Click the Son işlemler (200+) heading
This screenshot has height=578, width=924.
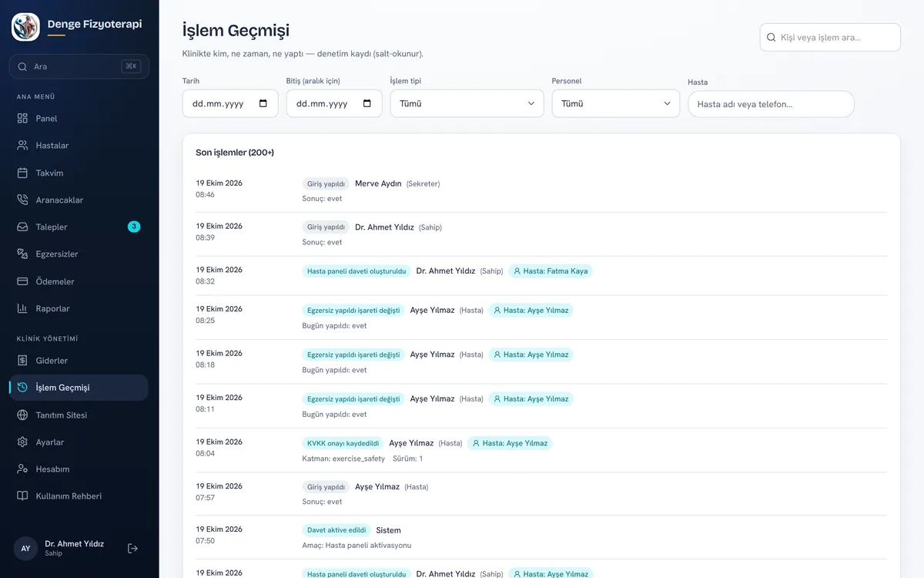pos(235,153)
